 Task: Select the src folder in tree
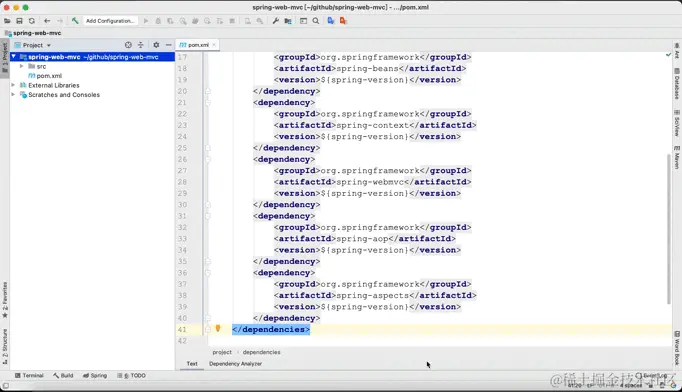point(41,67)
